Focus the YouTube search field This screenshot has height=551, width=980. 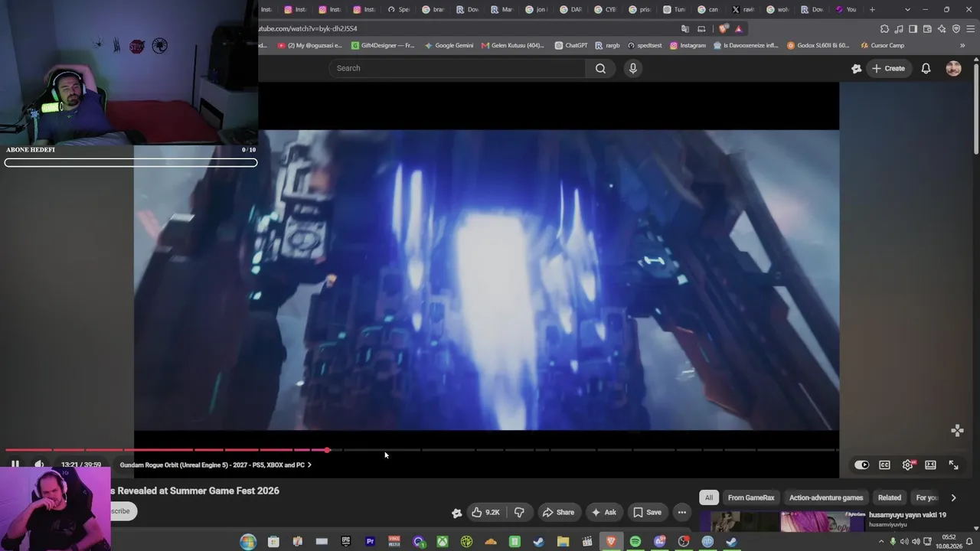457,68
